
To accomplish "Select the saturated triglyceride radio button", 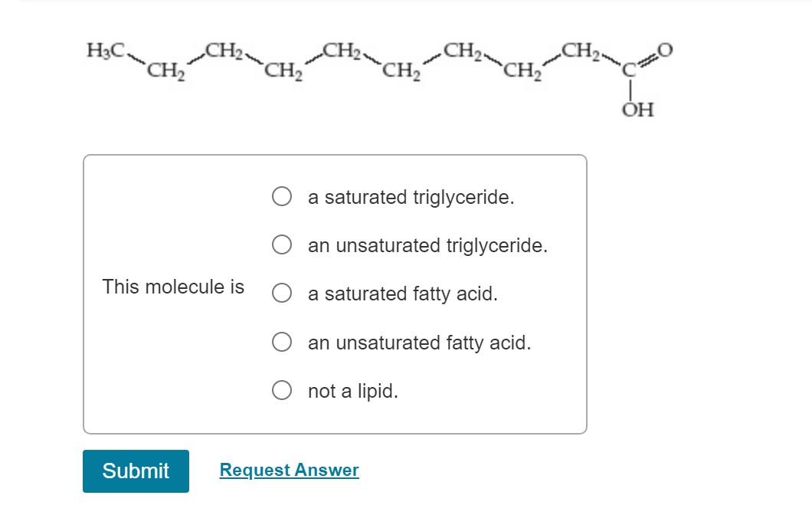I will pyautogui.click(x=281, y=195).
